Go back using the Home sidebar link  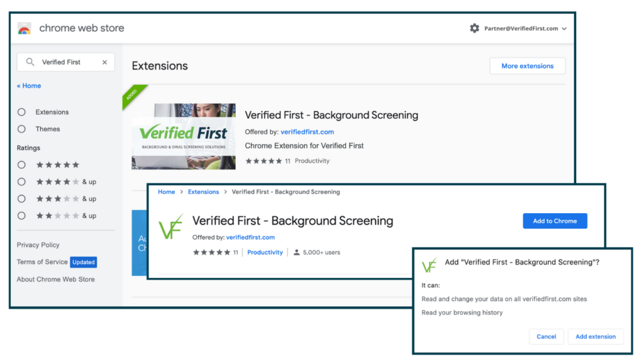29,85
